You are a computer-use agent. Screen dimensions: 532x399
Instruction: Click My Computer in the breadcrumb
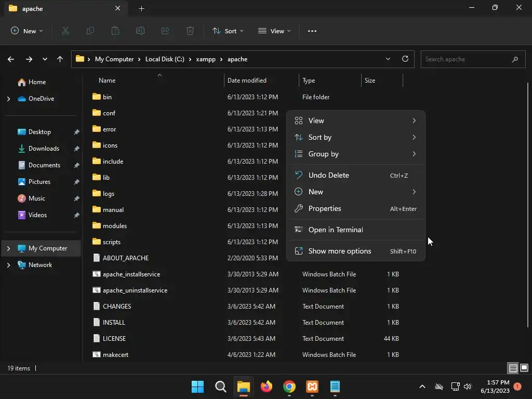coord(114,59)
